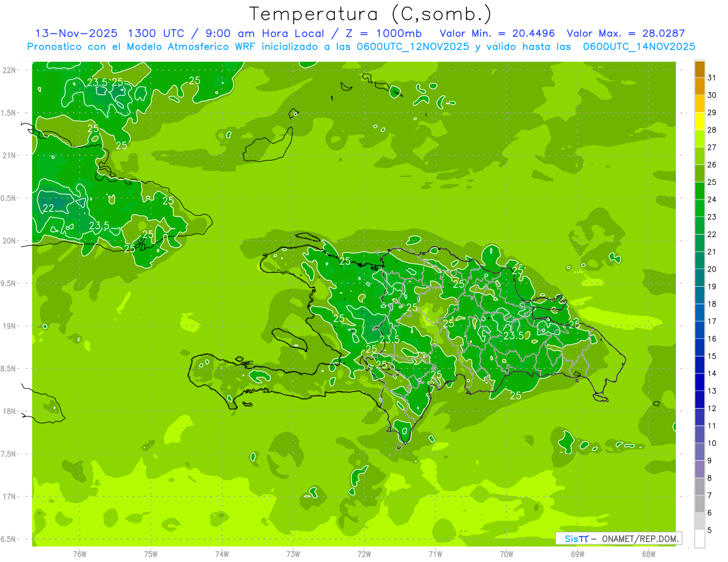Click the '21' value on the color scale
This screenshot has height=562, width=728.
(712, 252)
